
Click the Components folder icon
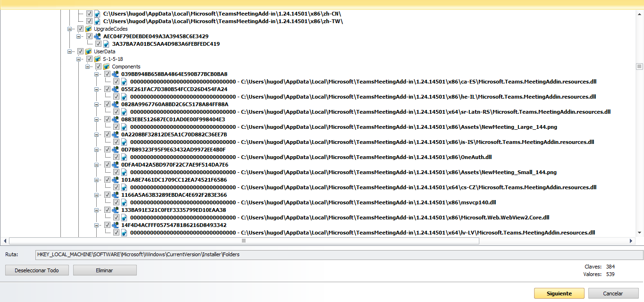point(106,67)
